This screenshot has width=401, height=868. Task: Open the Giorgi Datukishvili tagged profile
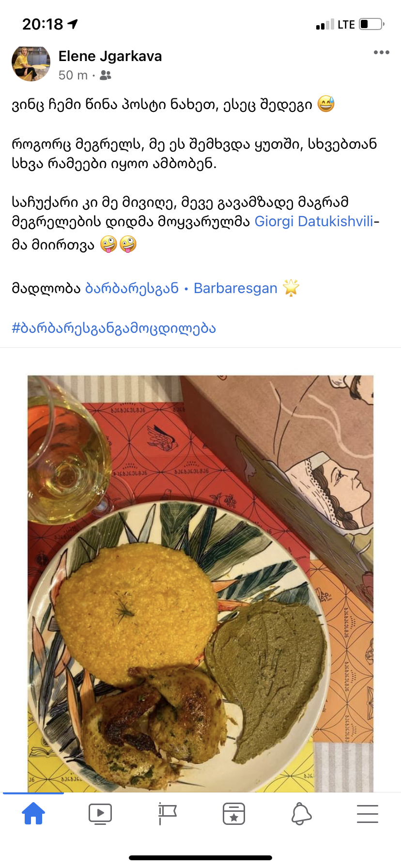[314, 221]
